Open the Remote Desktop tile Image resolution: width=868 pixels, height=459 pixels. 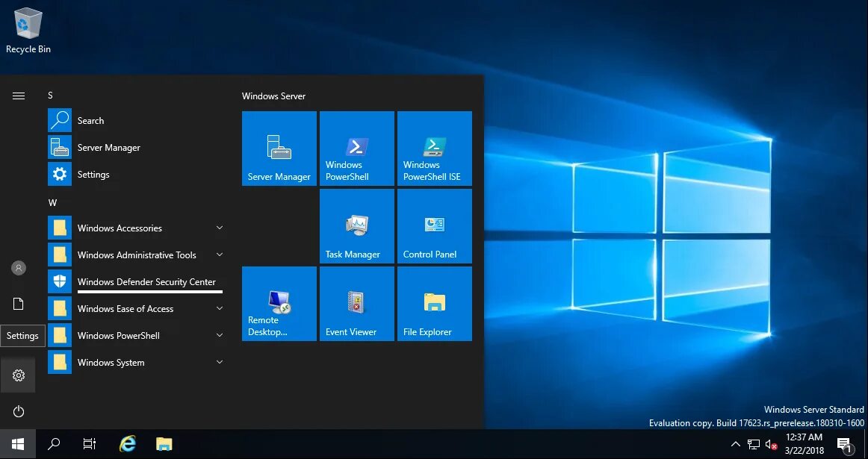point(279,303)
